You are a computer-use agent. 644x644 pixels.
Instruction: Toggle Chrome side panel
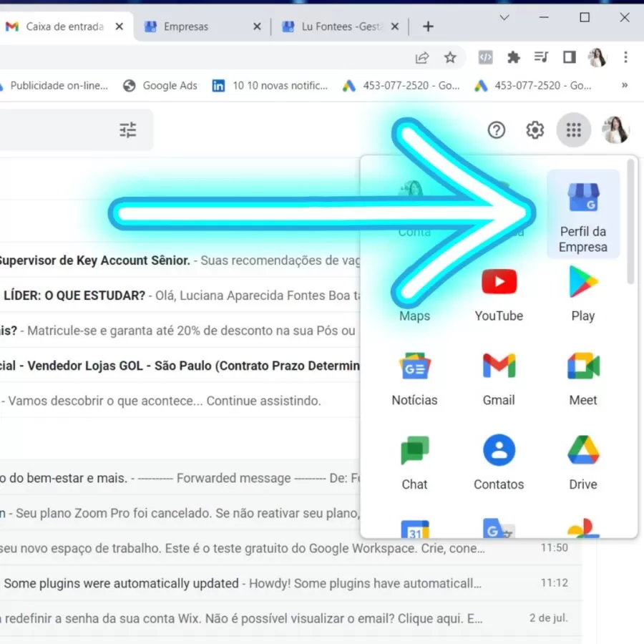pyautogui.click(x=569, y=57)
